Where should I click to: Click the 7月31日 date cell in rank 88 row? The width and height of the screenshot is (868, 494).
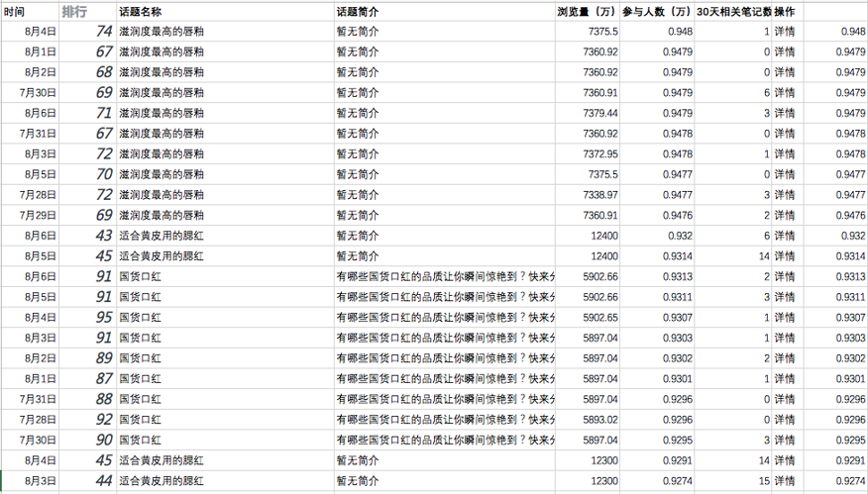tap(30, 399)
